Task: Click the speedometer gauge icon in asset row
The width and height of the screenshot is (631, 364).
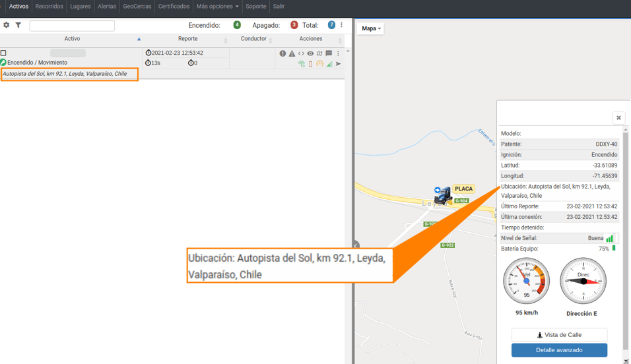Action: (x=320, y=63)
